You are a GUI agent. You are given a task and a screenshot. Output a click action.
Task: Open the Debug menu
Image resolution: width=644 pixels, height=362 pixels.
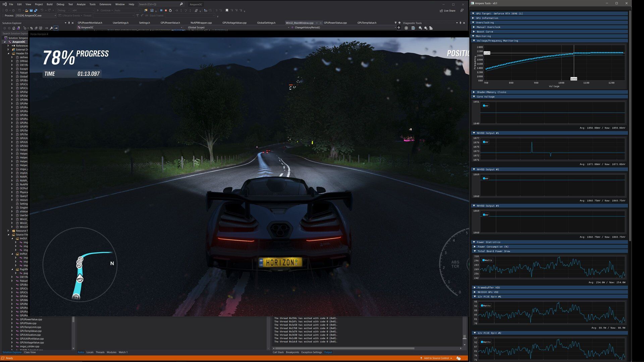[60, 4]
